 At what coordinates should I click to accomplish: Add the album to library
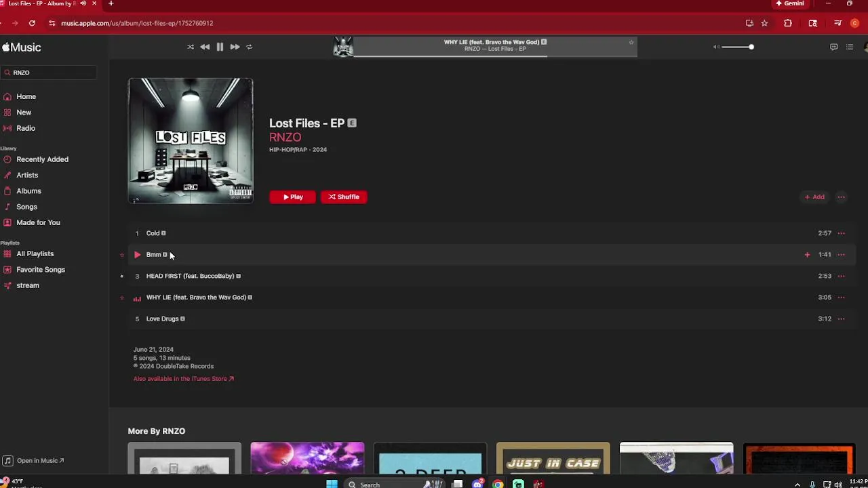pos(814,197)
